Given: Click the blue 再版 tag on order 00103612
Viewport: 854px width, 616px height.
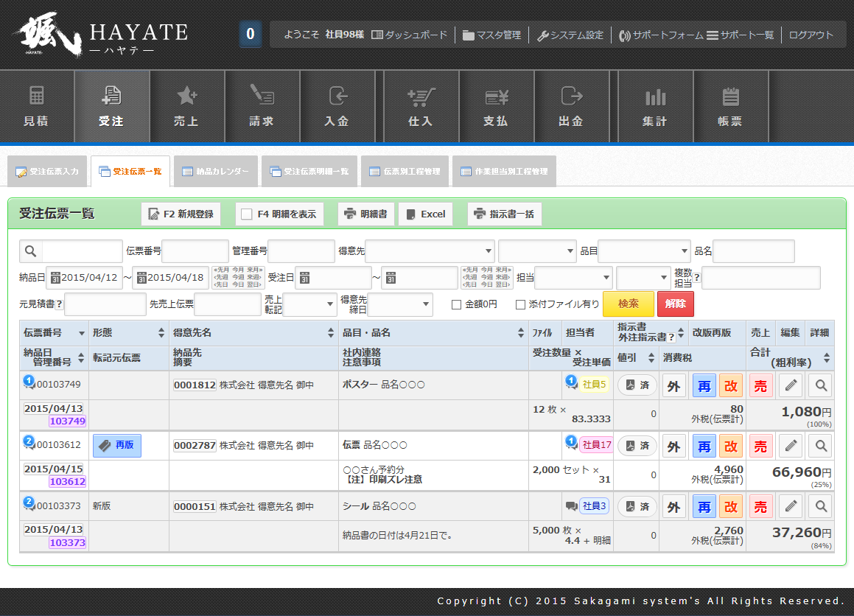Looking at the screenshot, I should [x=116, y=446].
